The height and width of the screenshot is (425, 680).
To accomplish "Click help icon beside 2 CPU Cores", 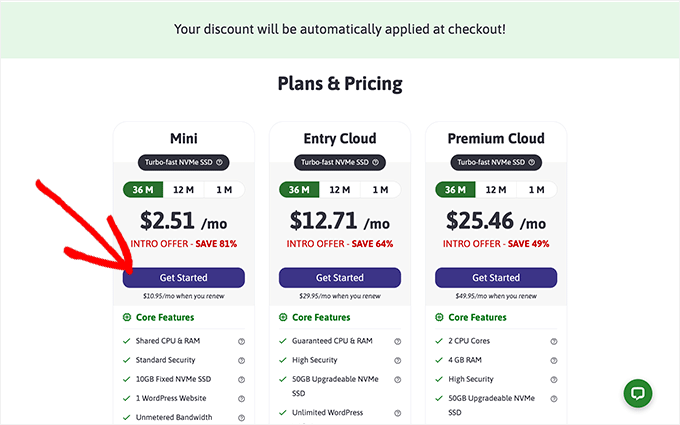I will tap(554, 341).
